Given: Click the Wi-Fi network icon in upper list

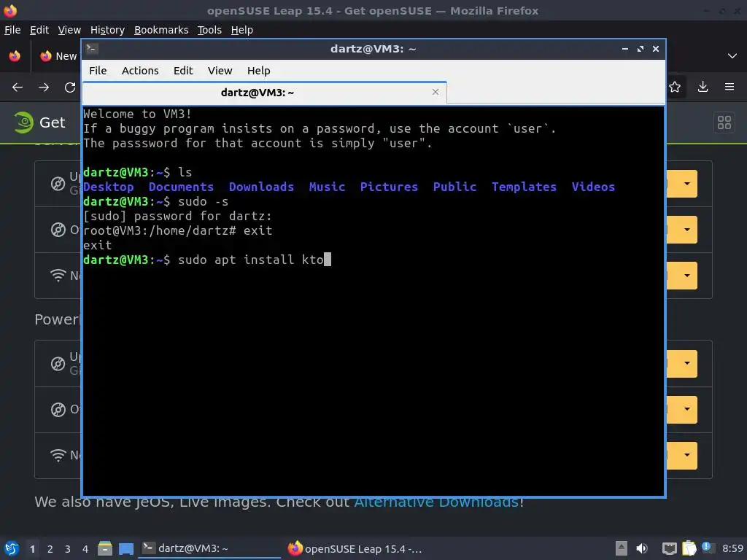Looking at the screenshot, I should [x=58, y=275].
